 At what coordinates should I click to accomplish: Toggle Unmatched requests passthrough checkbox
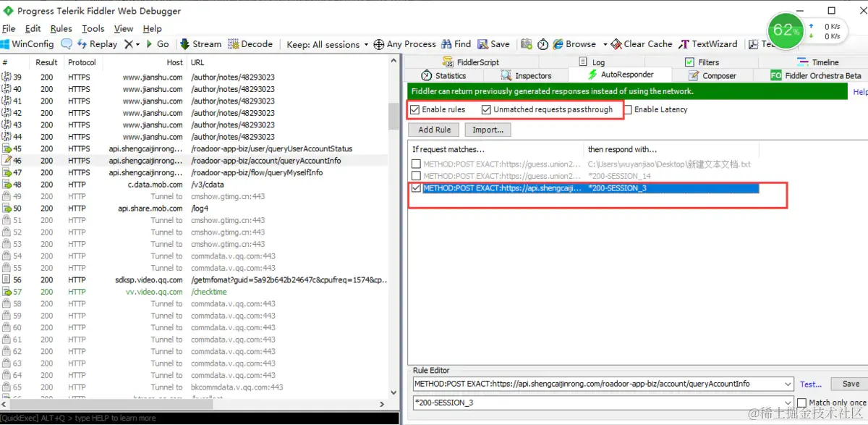coord(486,110)
